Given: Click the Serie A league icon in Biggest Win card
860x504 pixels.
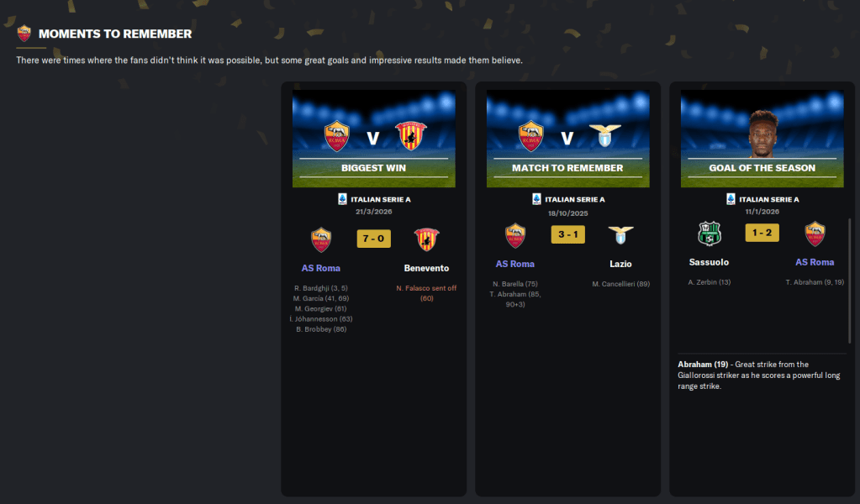Looking at the screenshot, I should coord(342,199).
